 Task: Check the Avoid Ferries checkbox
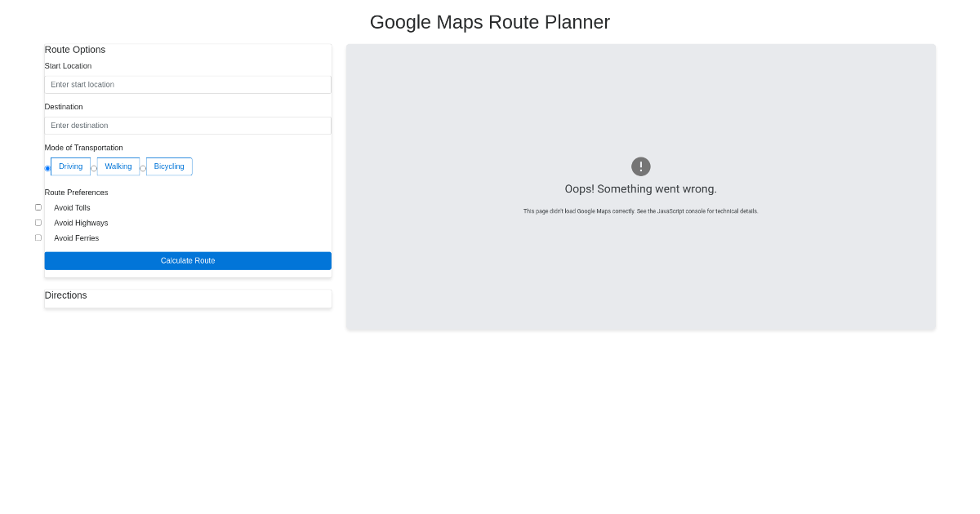pyautogui.click(x=38, y=237)
